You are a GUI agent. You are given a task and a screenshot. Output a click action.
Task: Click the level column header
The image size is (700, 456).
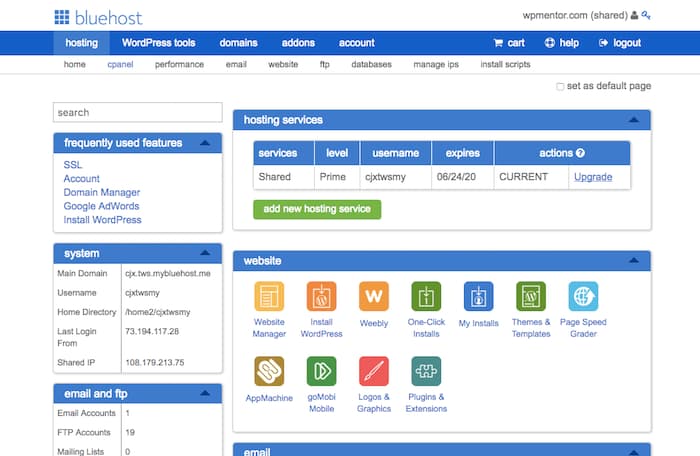pos(337,153)
